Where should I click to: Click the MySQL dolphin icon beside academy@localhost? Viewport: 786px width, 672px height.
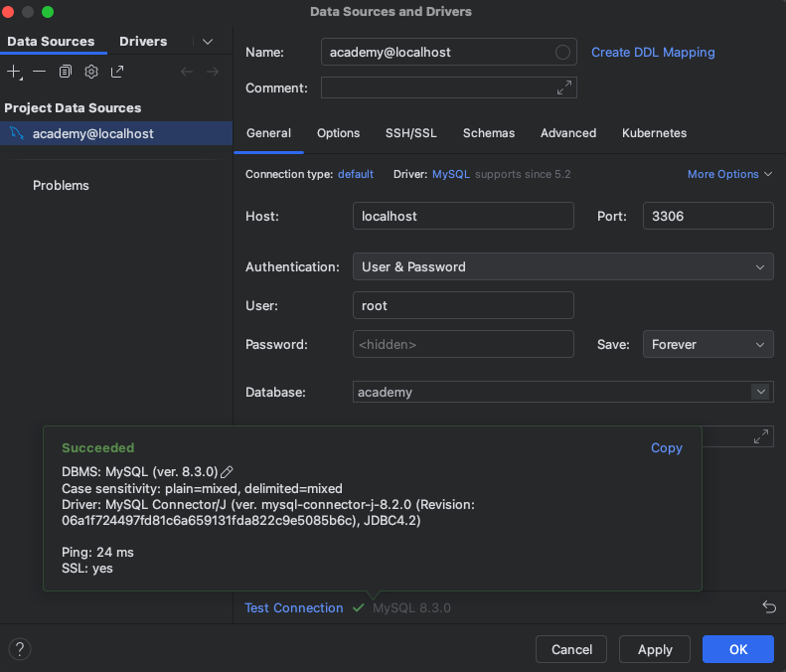tap(17, 133)
